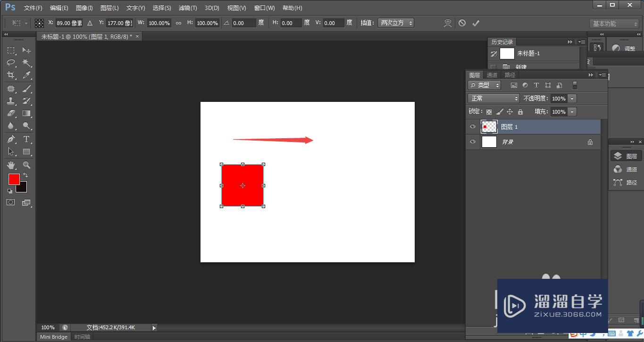Select the Horizontal Type tool

coord(26,139)
